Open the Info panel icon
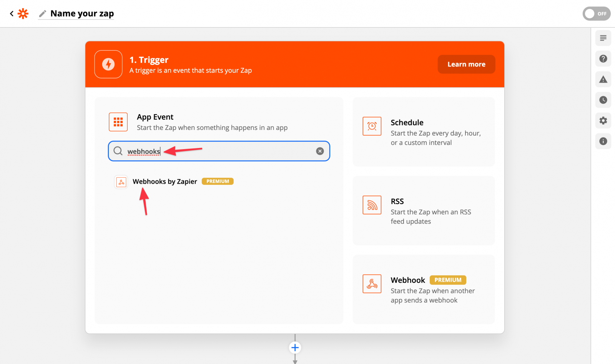This screenshot has width=615, height=364. click(x=603, y=141)
